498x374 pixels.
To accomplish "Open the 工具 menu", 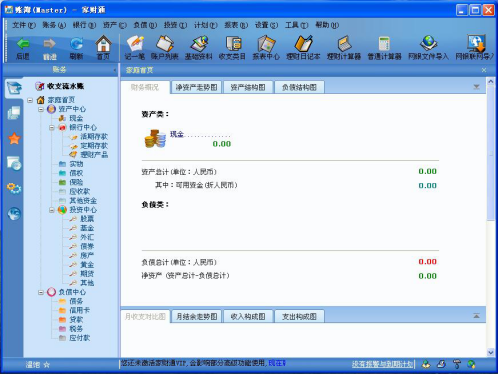I will 297,25.
